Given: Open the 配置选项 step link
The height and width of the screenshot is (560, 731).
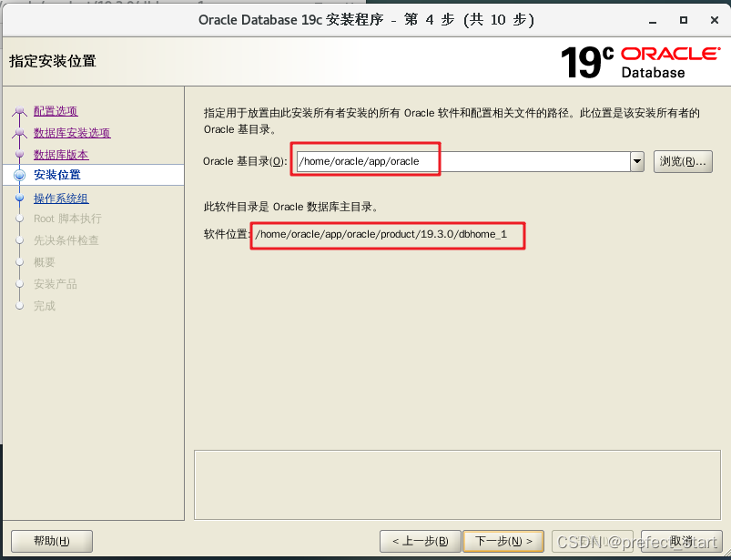Looking at the screenshot, I should (56, 111).
